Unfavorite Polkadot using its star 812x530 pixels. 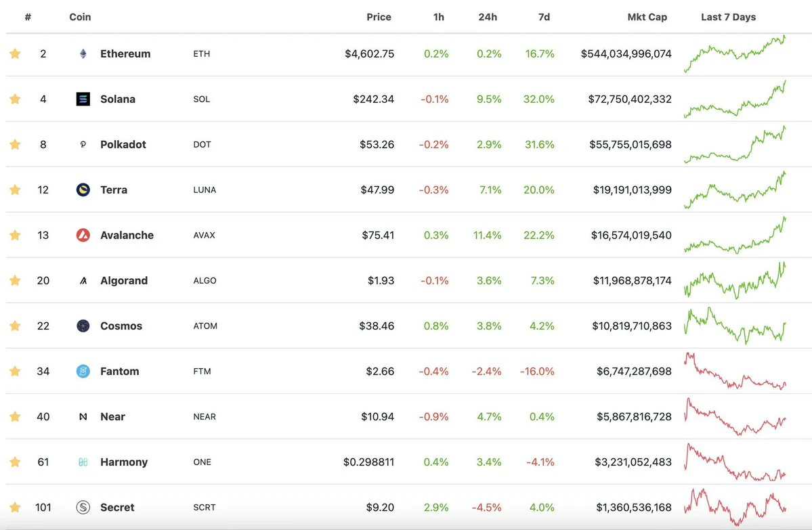(x=15, y=144)
